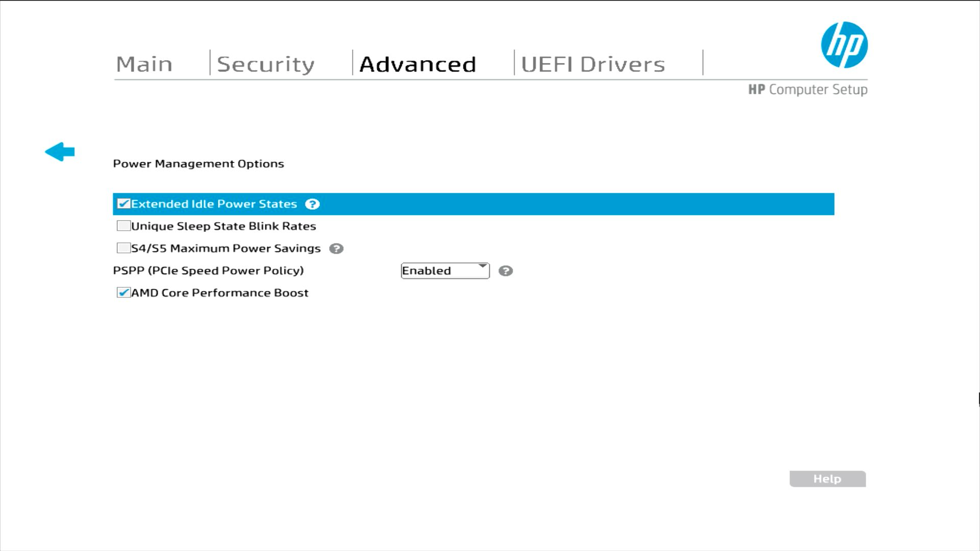Click the PSPP dropdown arrow
Viewport: 980px width, 551px height.
pos(482,266)
